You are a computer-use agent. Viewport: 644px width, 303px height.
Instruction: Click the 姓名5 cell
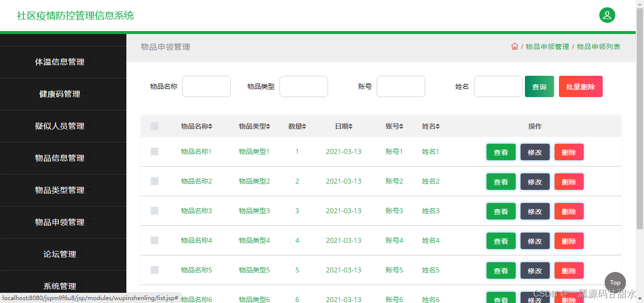(x=431, y=270)
